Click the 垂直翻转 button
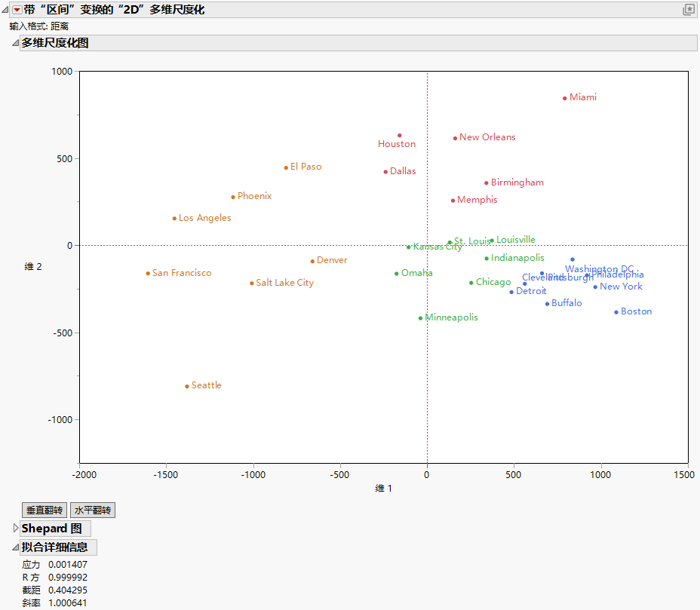The image size is (700, 610). coord(45,510)
